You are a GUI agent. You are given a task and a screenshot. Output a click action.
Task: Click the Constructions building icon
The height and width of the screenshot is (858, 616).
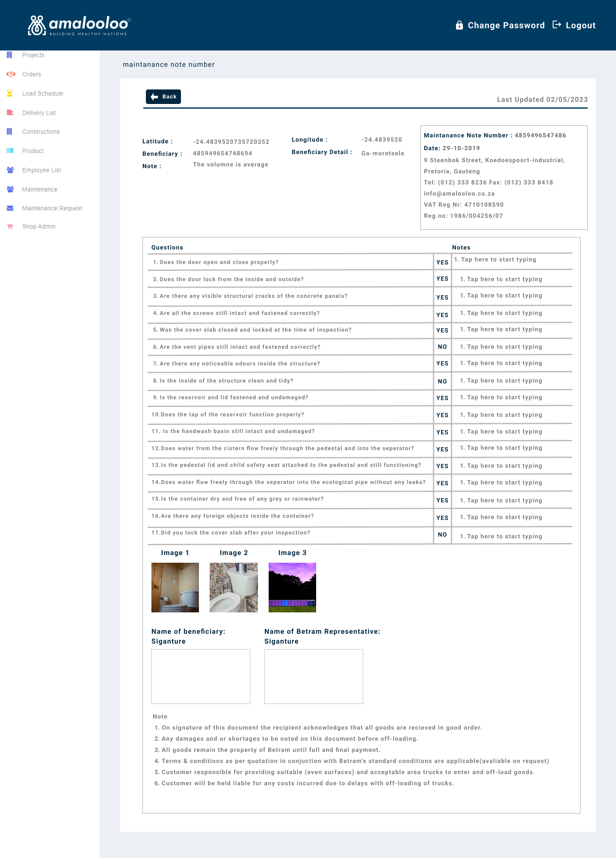click(9, 131)
